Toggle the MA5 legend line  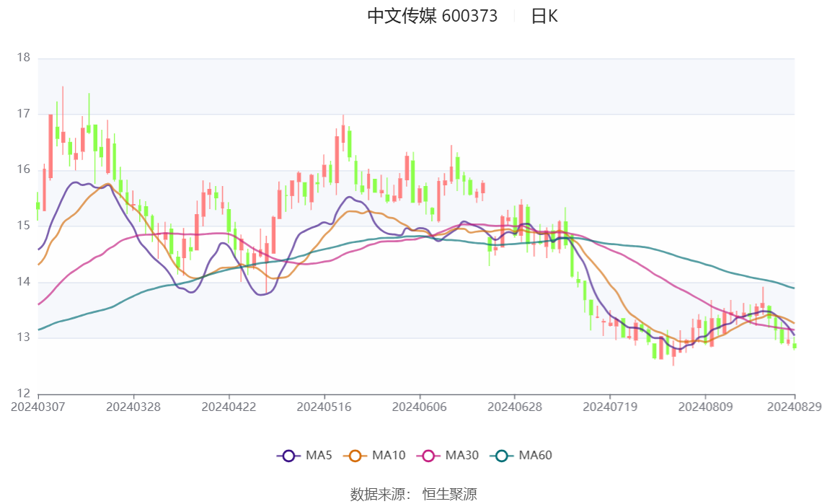304,456
